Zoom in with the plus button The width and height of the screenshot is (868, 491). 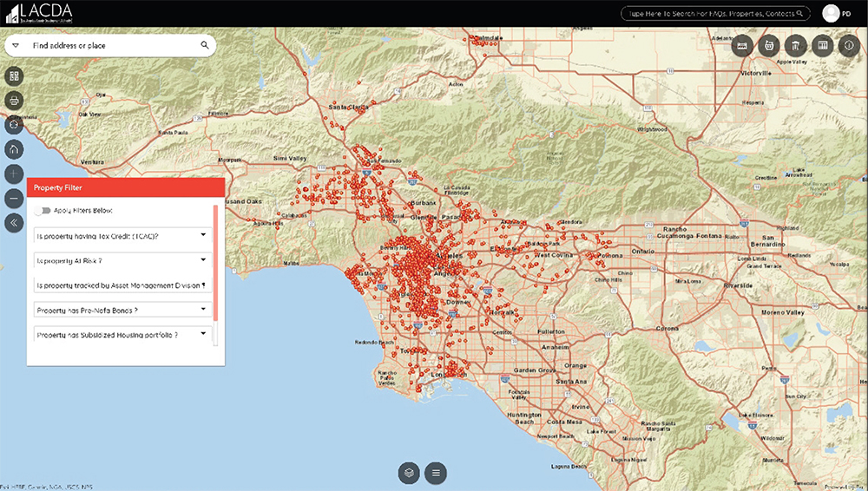coord(15,173)
